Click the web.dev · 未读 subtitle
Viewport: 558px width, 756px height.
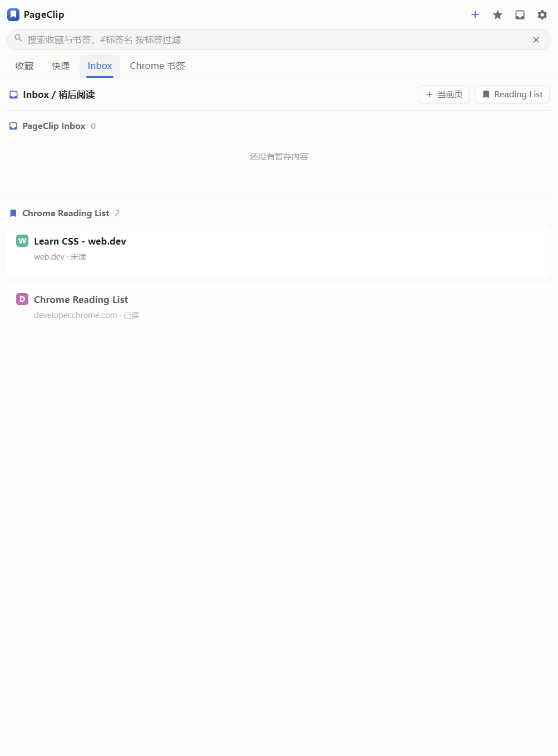pyautogui.click(x=60, y=257)
